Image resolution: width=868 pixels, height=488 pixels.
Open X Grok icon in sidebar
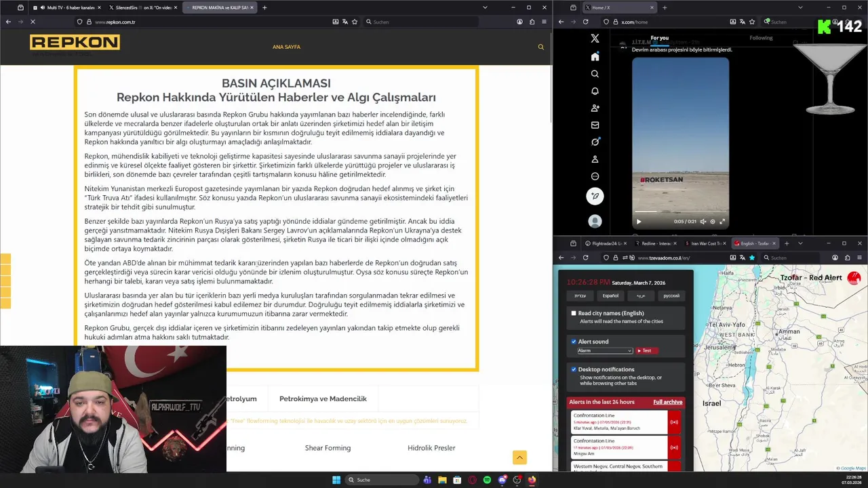595,142
